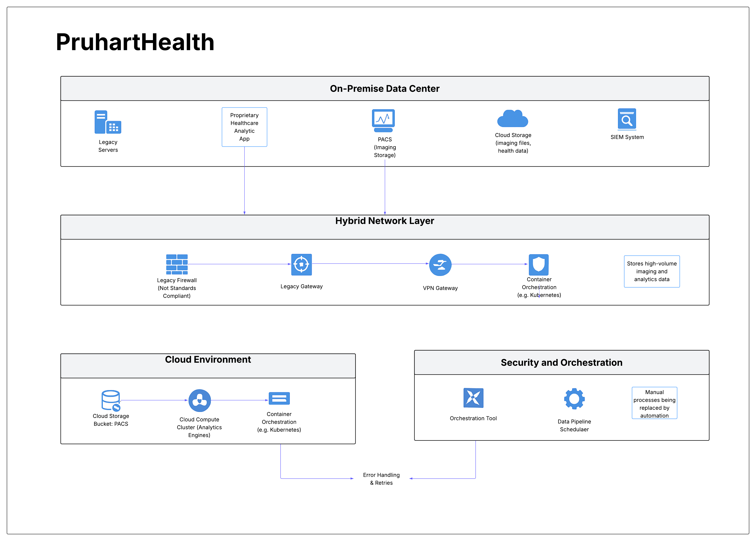Select the 'Orchestration Tool' label
Viewport: 756px width, 541px height.
coord(473,418)
